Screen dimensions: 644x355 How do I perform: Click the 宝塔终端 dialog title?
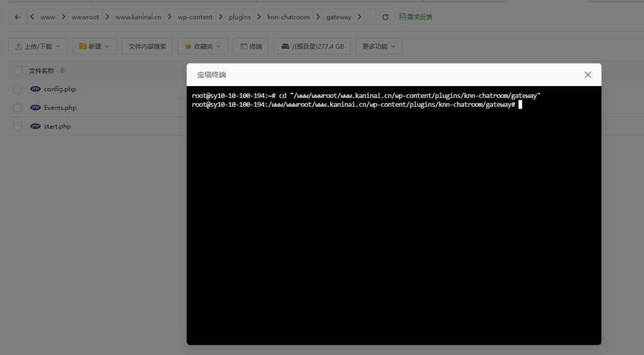[211, 75]
